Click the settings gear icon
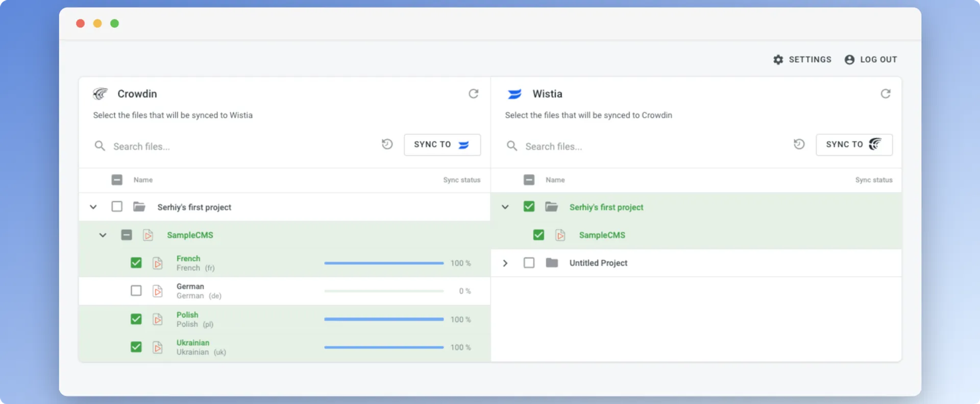The image size is (980, 404). point(778,60)
